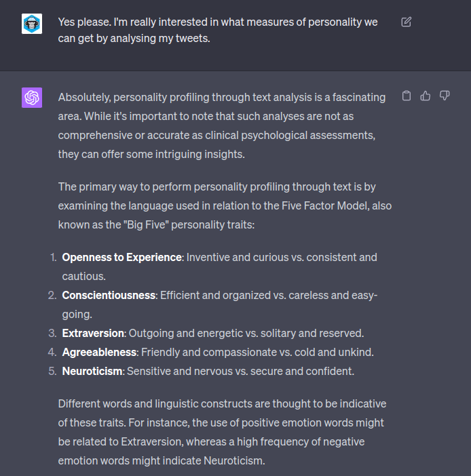Click the 'Sensitive and nervous vs. secure' description

(241, 371)
